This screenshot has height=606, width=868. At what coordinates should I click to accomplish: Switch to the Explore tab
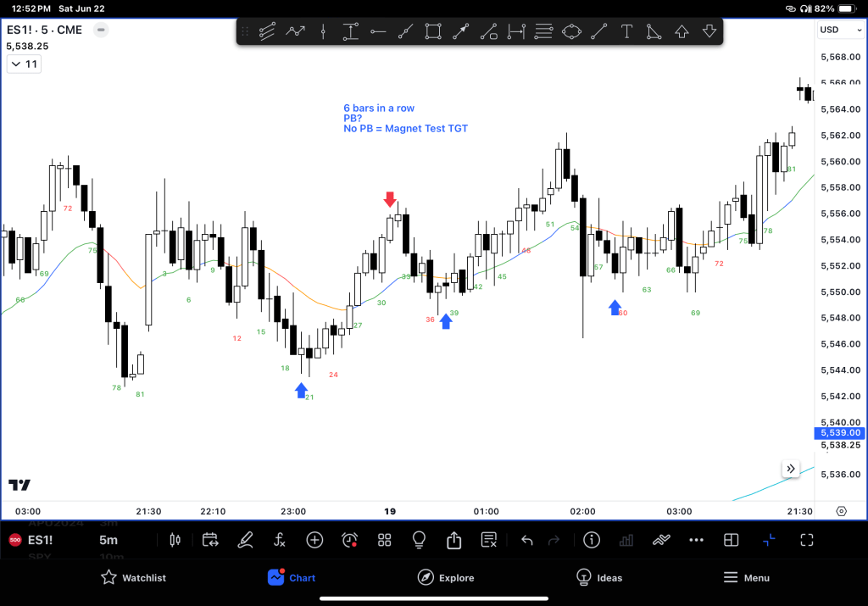(x=446, y=578)
